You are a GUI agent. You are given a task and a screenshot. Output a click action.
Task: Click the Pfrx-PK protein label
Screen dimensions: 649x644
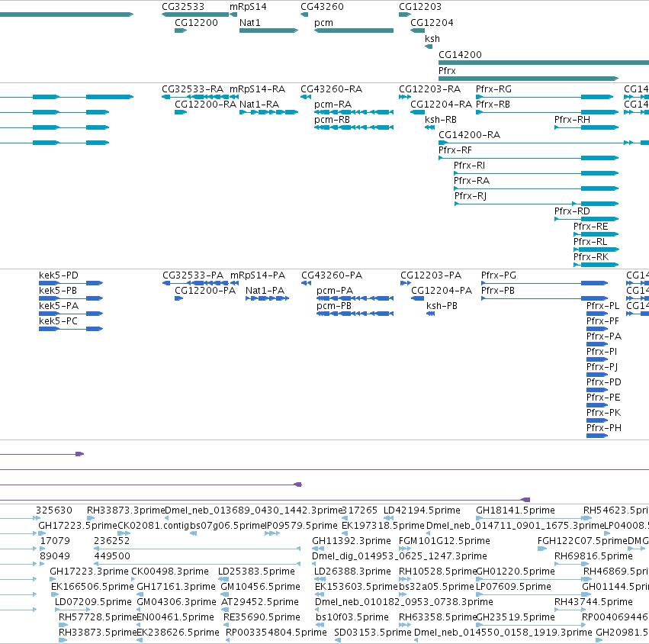pos(603,413)
